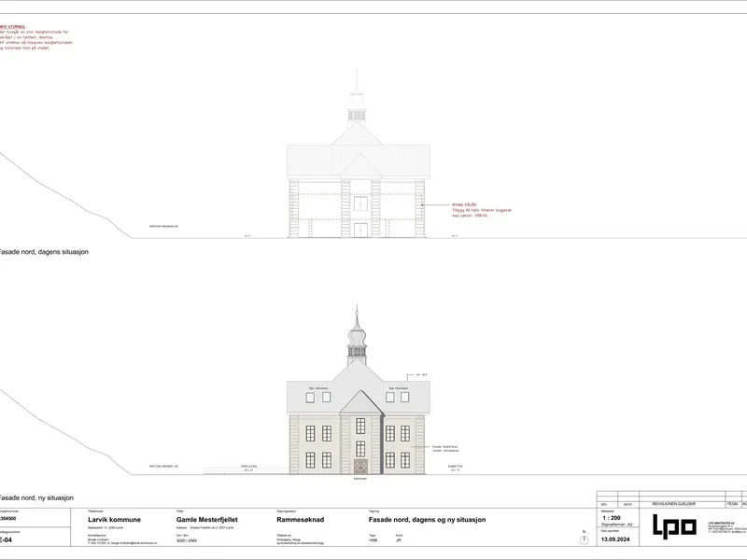This screenshot has height=560, width=747.
Task: Click left 'Nye takvinduer' roof label
Action: coord(318,388)
